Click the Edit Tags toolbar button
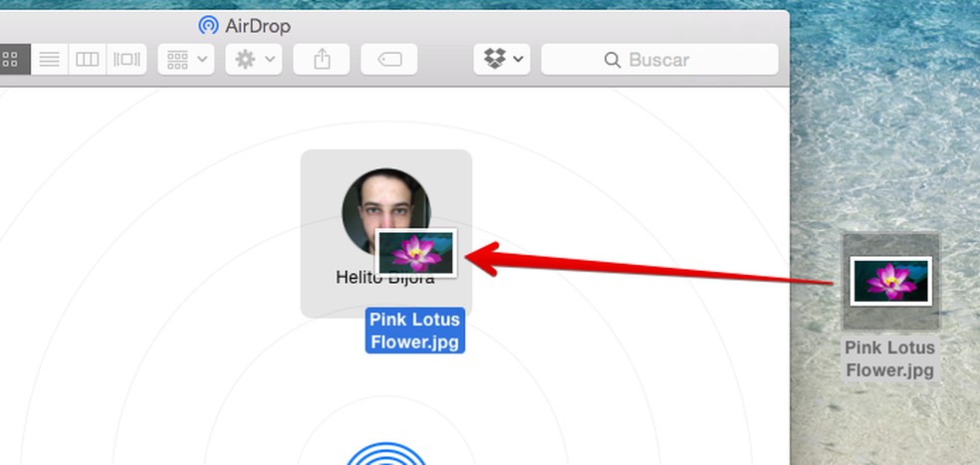 coord(388,60)
